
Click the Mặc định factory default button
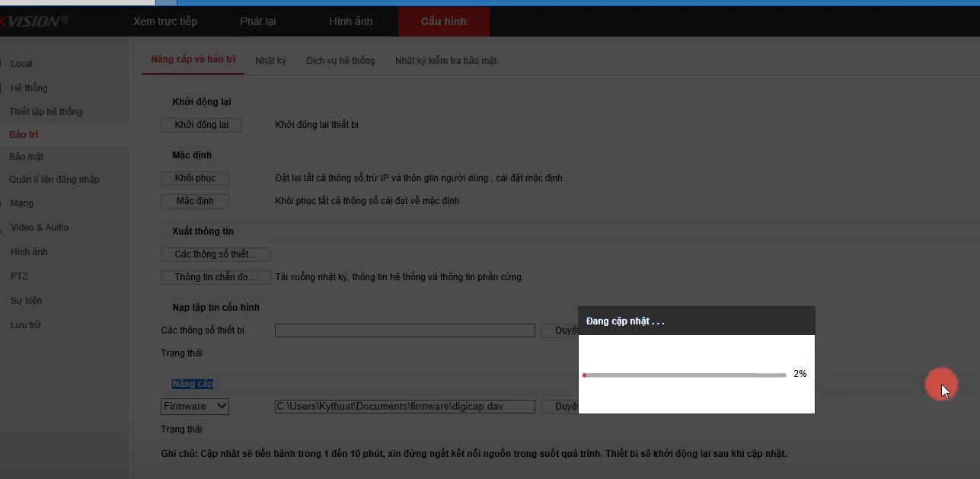tap(195, 201)
